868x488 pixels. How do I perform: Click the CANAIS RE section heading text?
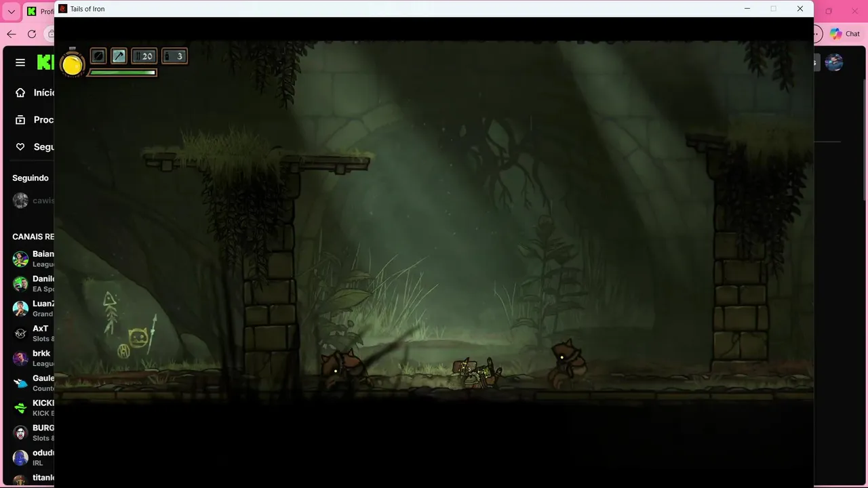(33, 237)
